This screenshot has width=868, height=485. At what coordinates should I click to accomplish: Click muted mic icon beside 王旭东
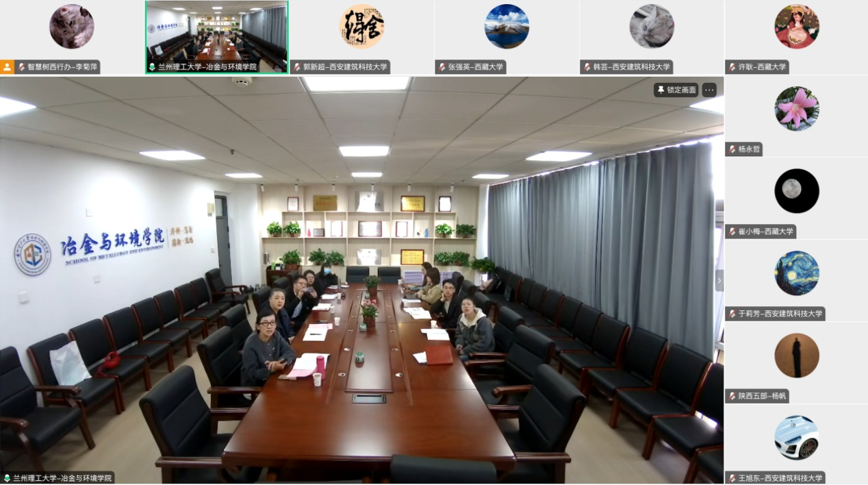(x=732, y=478)
